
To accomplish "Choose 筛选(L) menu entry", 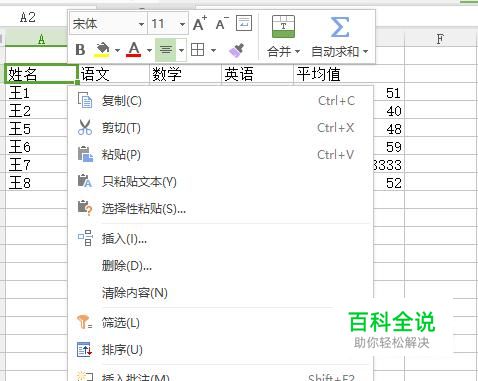I will click(x=220, y=322).
